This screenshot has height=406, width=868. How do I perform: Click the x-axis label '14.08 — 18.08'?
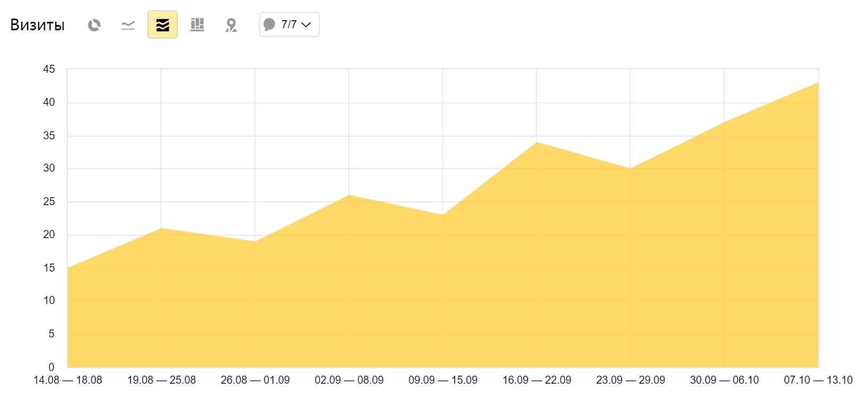(x=68, y=380)
